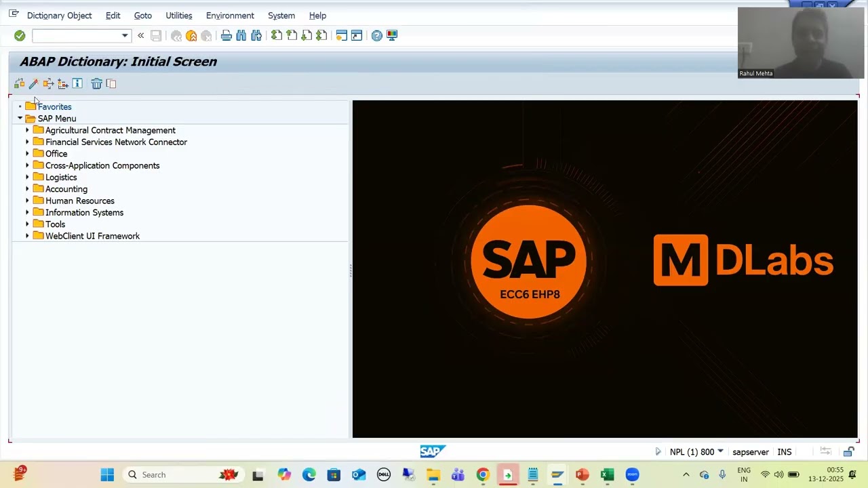
Task: Select the SAP Menu label text
Action: tap(57, 119)
